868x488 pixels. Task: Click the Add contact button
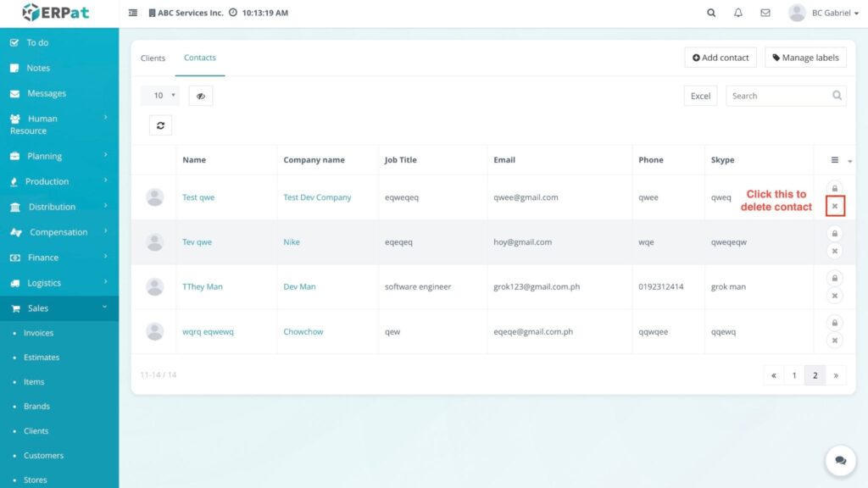pos(721,58)
